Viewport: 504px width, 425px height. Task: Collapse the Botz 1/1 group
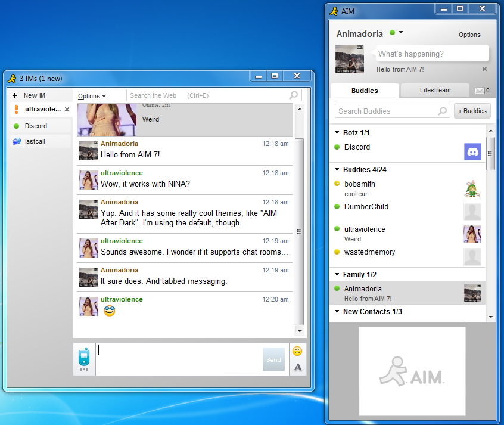[337, 132]
